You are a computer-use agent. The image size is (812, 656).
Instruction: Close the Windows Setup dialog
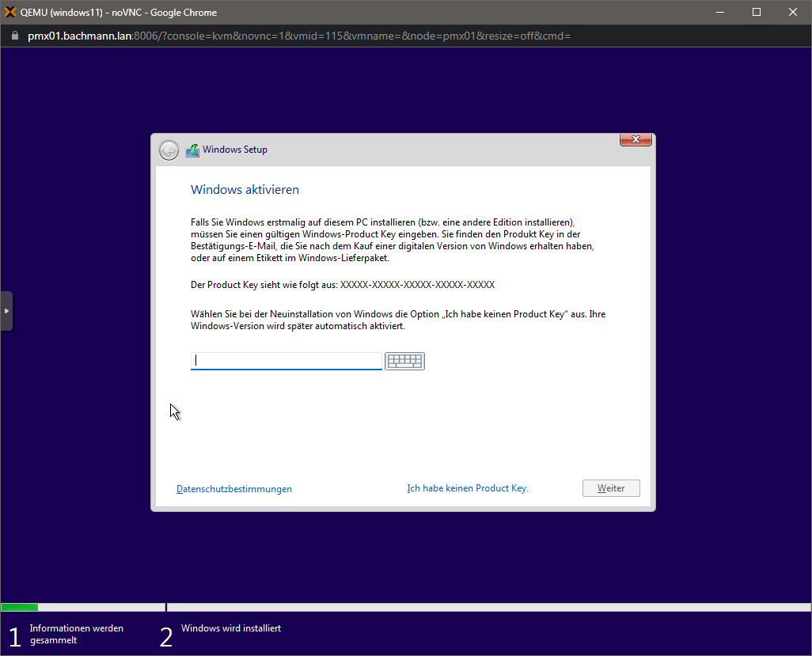(x=636, y=139)
